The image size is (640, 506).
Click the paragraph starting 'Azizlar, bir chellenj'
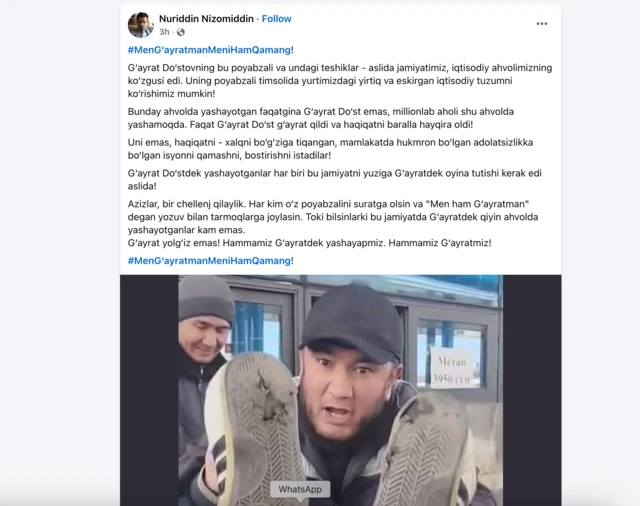[333, 217]
